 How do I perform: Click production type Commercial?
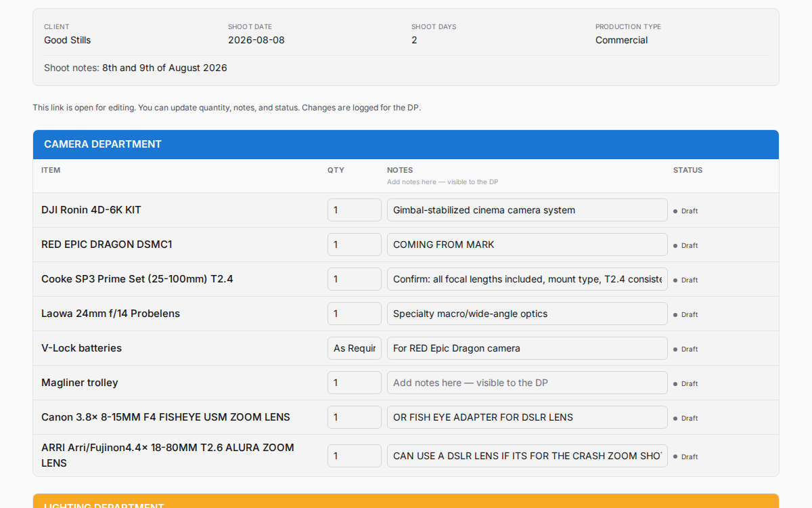[x=621, y=40]
